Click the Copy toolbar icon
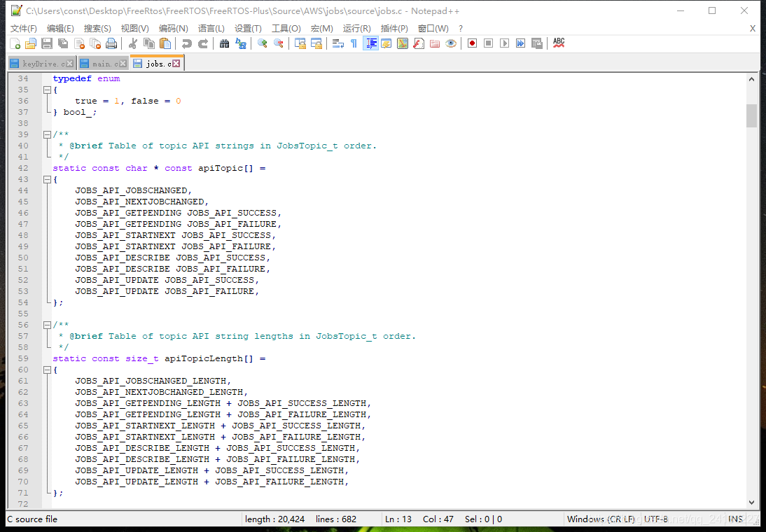The height and width of the screenshot is (532, 766). click(x=149, y=43)
